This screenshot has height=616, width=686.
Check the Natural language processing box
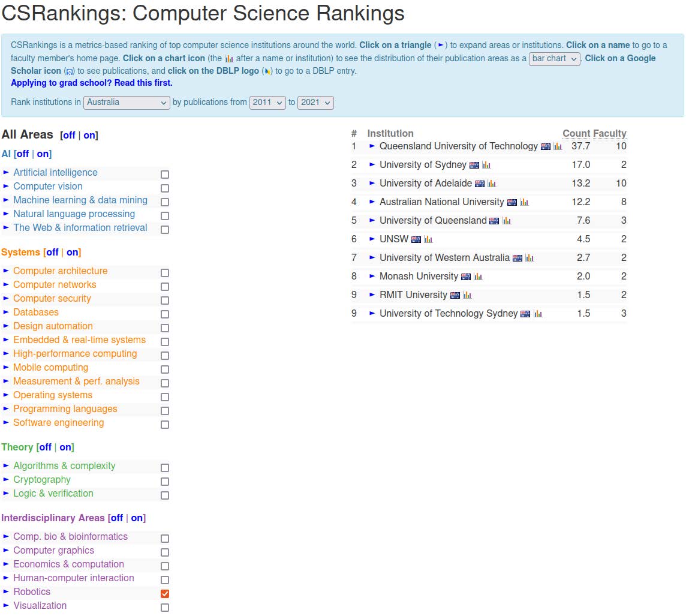point(165,216)
